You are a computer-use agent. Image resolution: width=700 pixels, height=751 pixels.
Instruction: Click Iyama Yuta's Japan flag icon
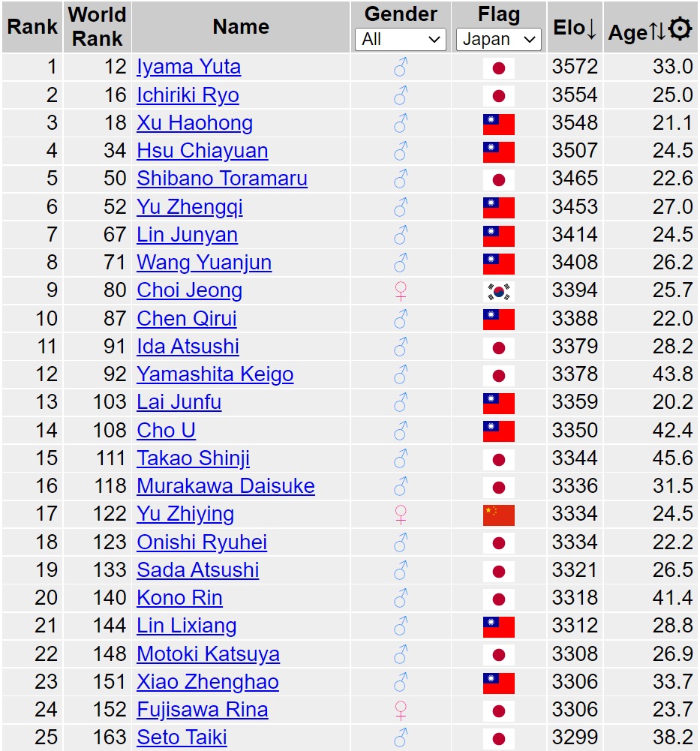click(498, 68)
